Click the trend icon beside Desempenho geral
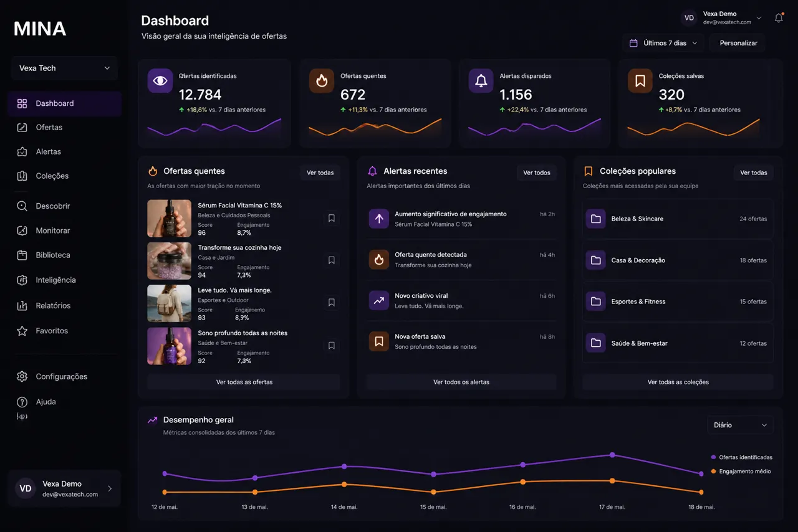The image size is (798, 532). tap(152, 420)
